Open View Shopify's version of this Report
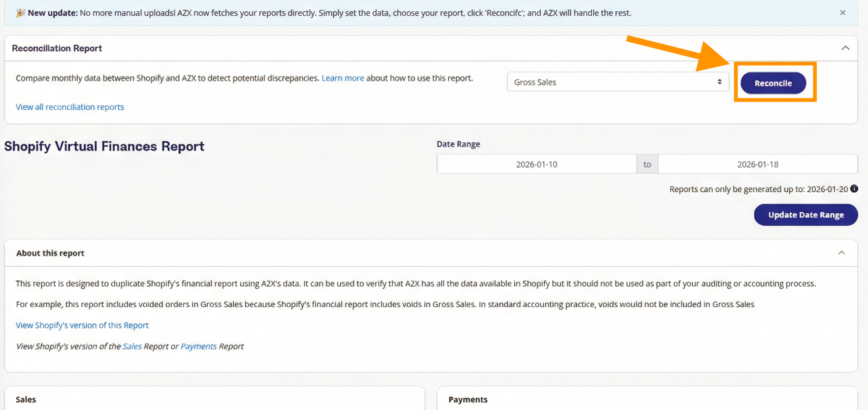This screenshot has height=410, width=868. click(x=82, y=325)
